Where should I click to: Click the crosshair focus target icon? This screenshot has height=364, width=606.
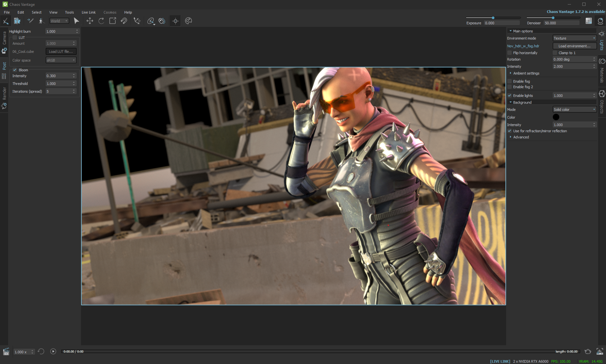click(175, 21)
